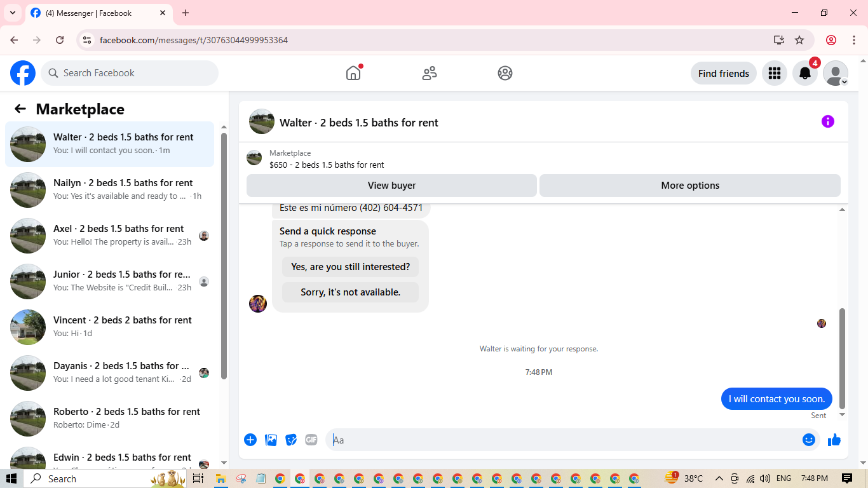
Task: Show hidden system tray icons
Action: pos(719,478)
